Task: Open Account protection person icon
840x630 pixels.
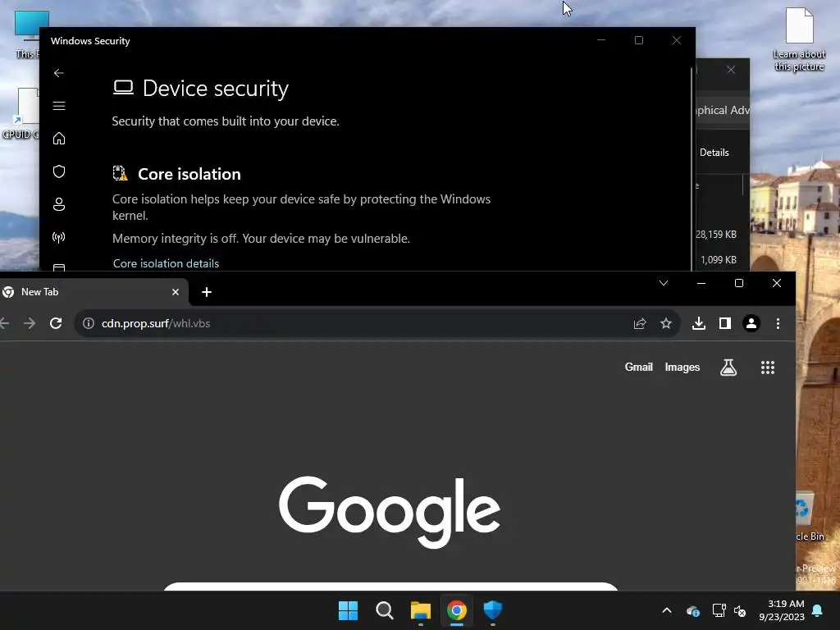Action: tap(59, 204)
